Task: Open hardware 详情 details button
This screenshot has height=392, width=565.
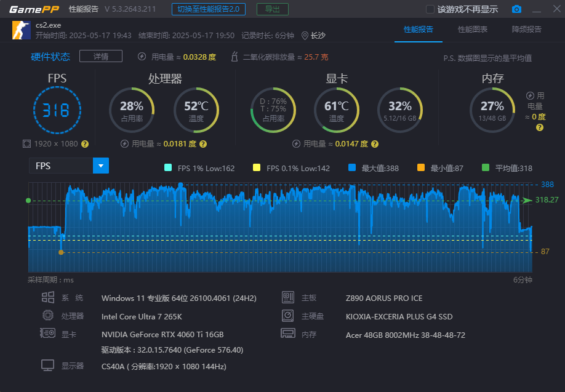Action: click(101, 56)
